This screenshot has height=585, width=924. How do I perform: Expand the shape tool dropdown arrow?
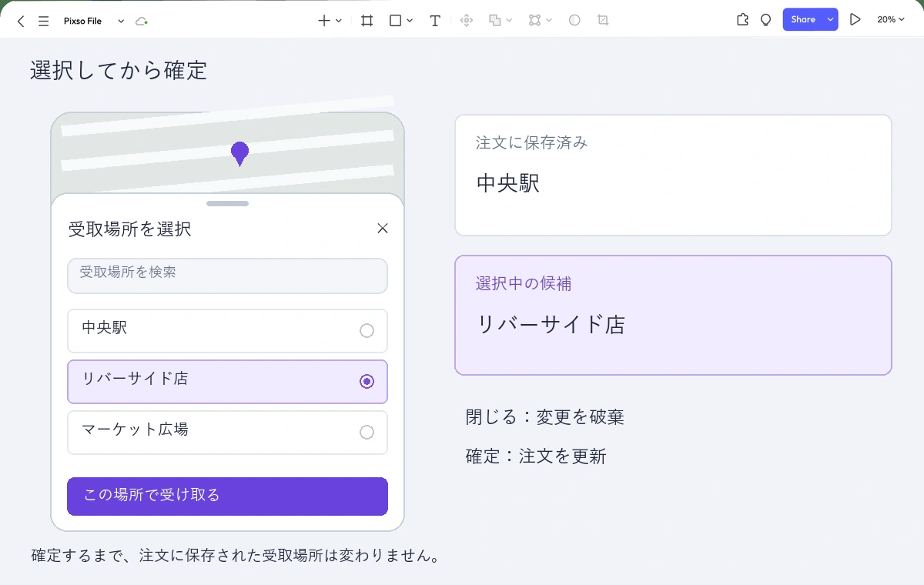[410, 21]
